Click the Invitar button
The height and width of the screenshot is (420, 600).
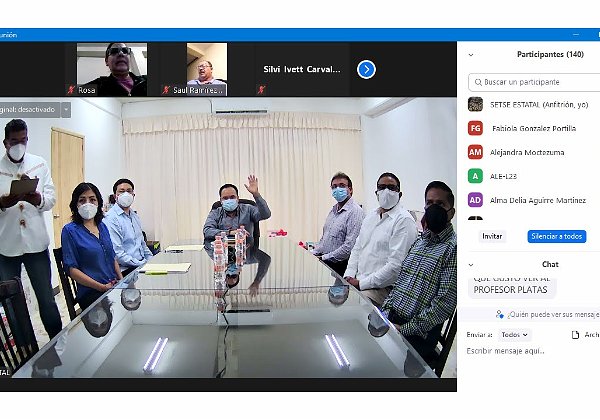point(492,236)
